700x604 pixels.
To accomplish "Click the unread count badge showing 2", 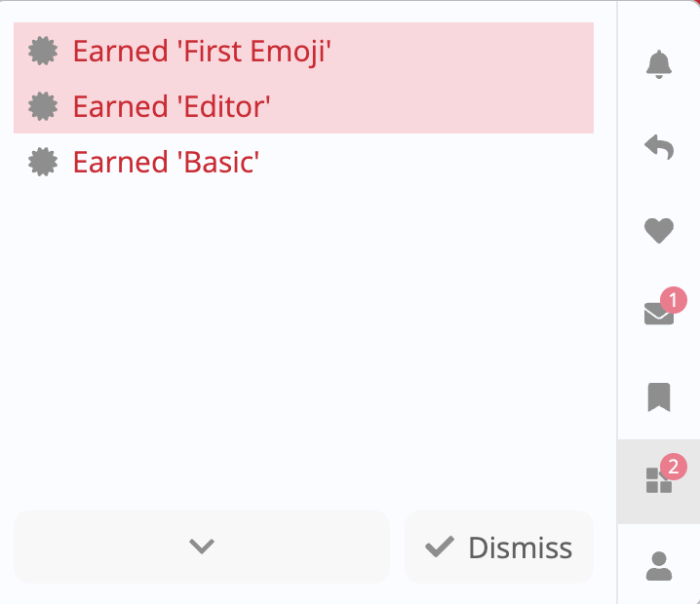I will (674, 467).
